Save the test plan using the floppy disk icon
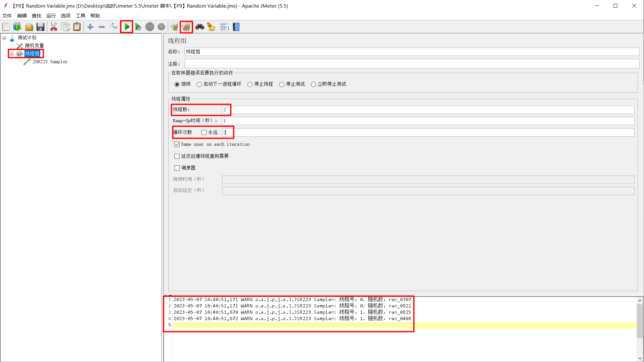The height and width of the screenshot is (362, 644). click(x=41, y=27)
